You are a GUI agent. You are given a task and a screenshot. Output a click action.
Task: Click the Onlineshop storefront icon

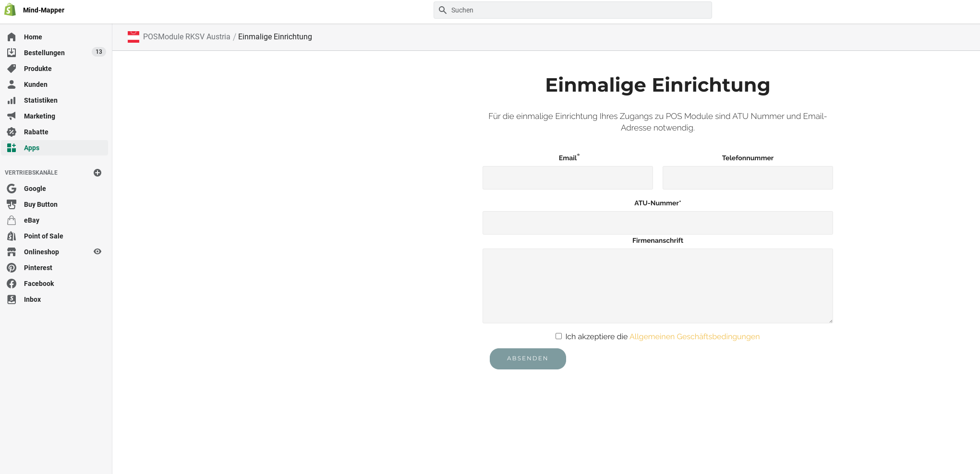tap(12, 252)
